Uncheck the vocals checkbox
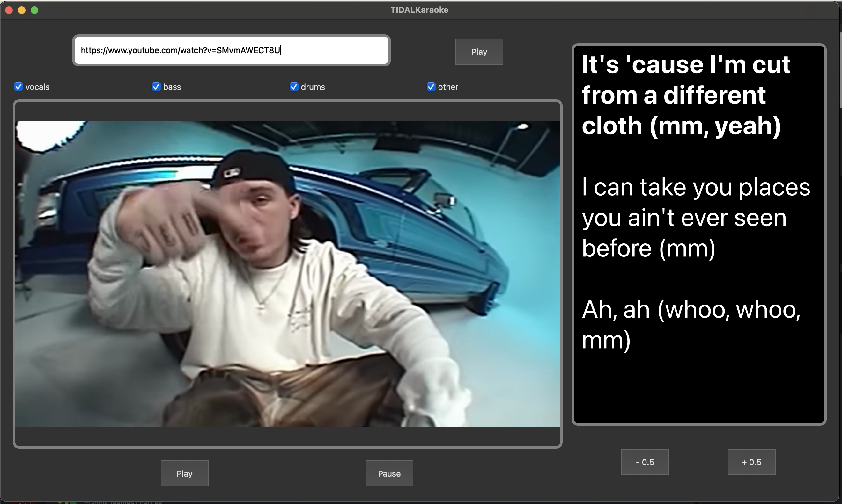The height and width of the screenshot is (504, 842). [x=18, y=87]
